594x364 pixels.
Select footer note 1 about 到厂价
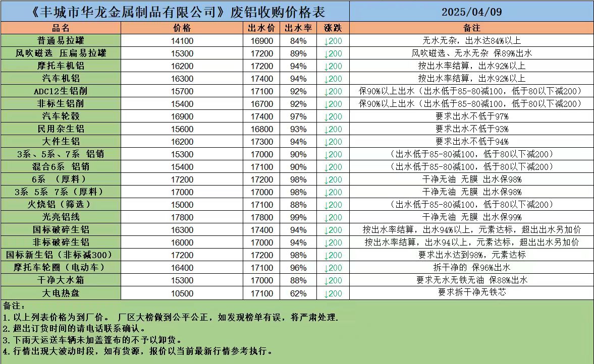(x=171, y=317)
